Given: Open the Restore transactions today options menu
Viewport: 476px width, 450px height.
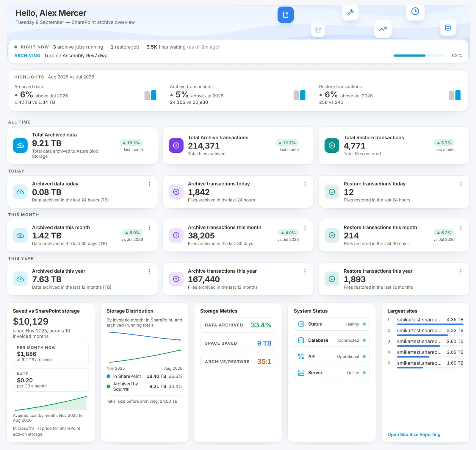Looking at the screenshot, I should point(461,184).
